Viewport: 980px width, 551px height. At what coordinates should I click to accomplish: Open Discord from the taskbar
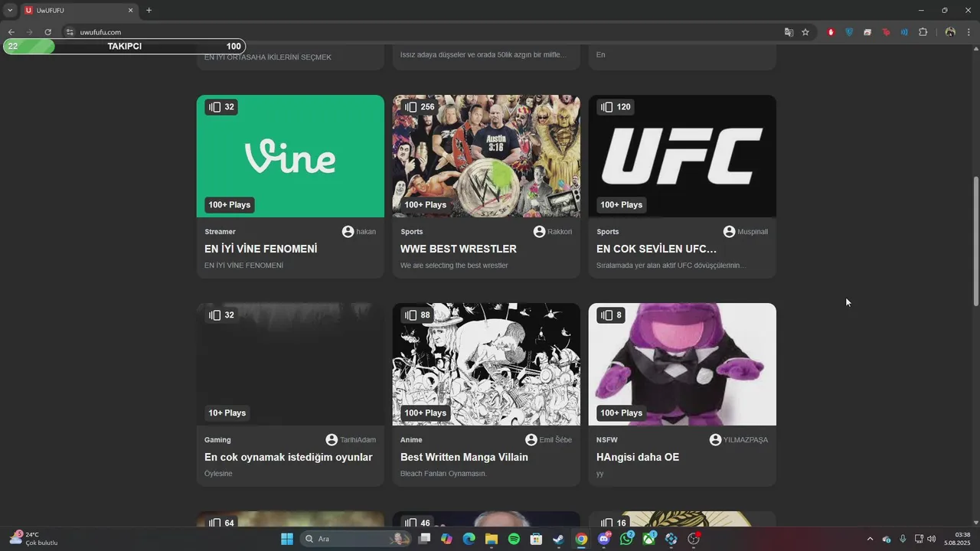604,539
